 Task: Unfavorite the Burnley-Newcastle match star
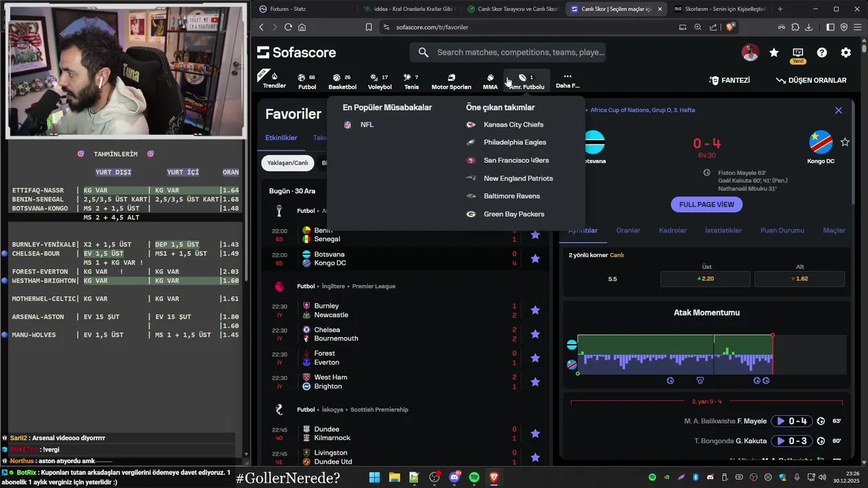(535, 310)
